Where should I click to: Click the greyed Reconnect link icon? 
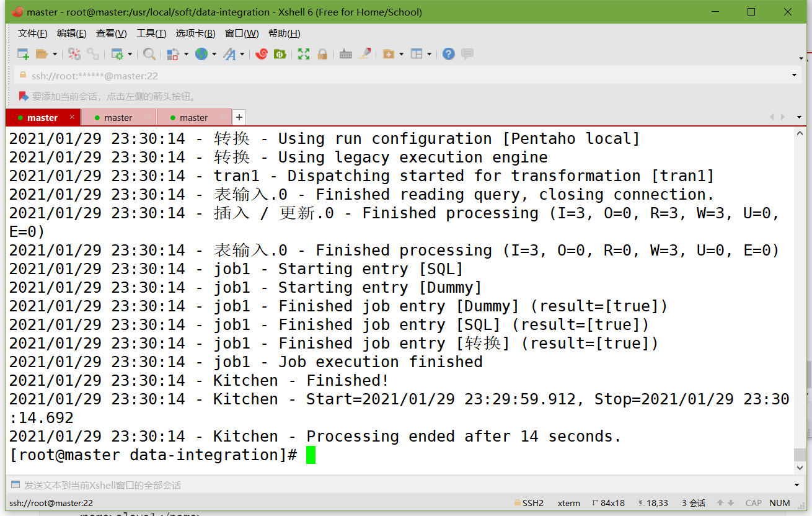coord(93,54)
